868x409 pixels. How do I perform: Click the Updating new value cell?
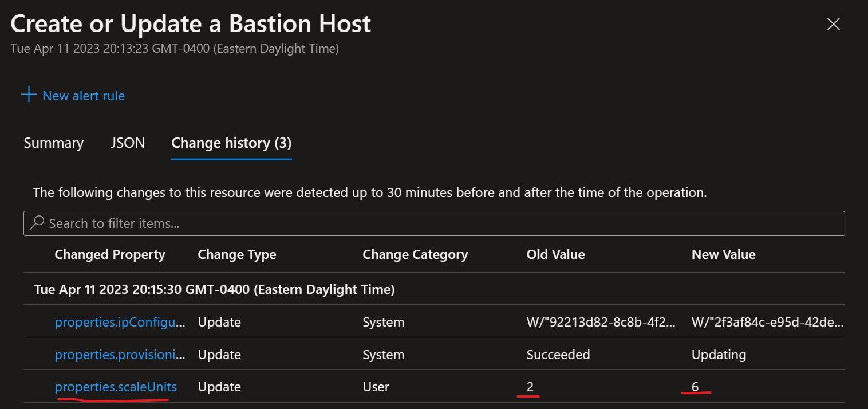(x=719, y=355)
